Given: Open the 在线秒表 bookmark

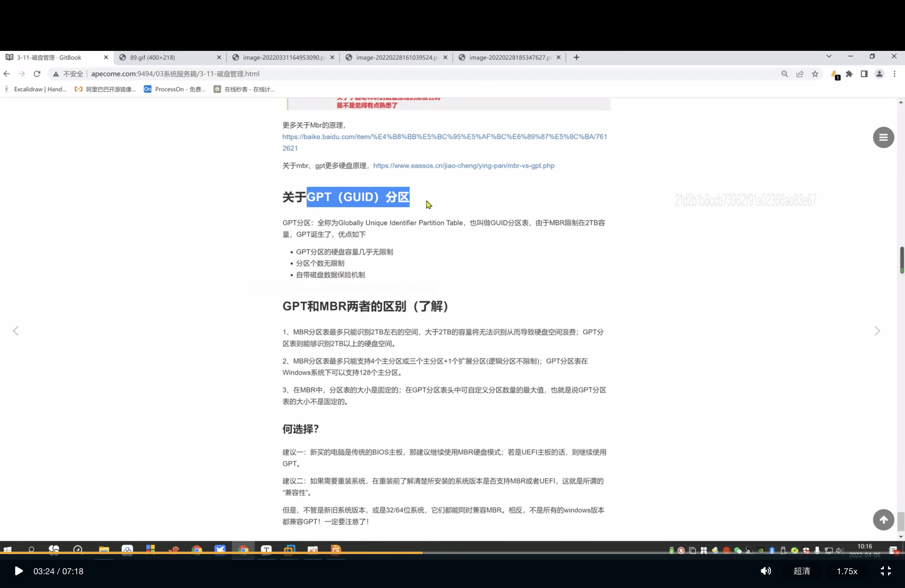Looking at the screenshot, I should point(244,89).
